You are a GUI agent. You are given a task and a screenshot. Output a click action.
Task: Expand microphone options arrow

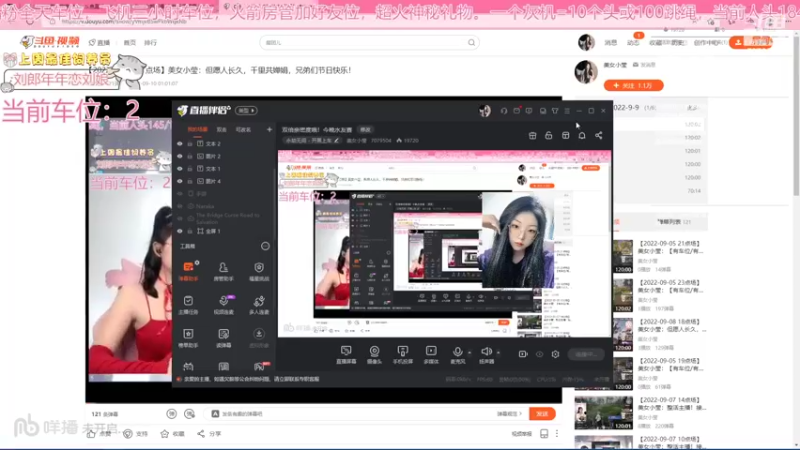[469, 352]
